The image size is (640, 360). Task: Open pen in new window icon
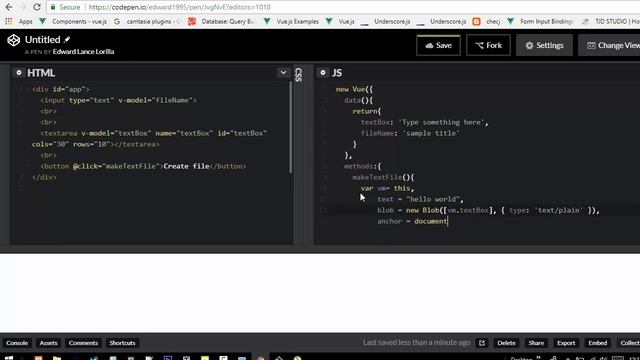pyautogui.click(x=482, y=343)
